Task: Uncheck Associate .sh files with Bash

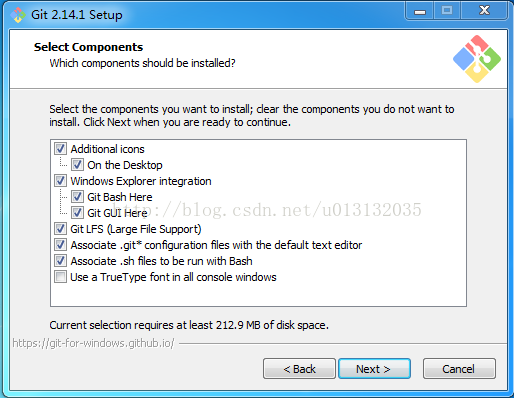Action: (x=60, y=261)
